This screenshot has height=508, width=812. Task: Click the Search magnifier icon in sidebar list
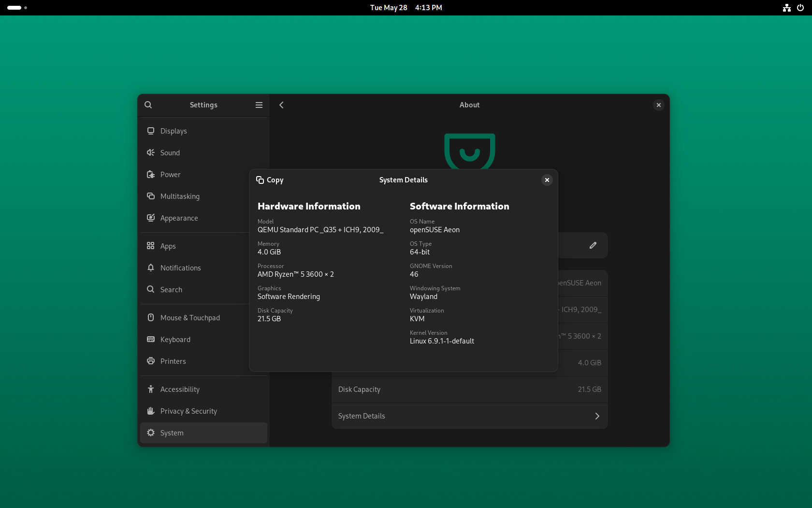pyautogui.click(x=151, y=290)
